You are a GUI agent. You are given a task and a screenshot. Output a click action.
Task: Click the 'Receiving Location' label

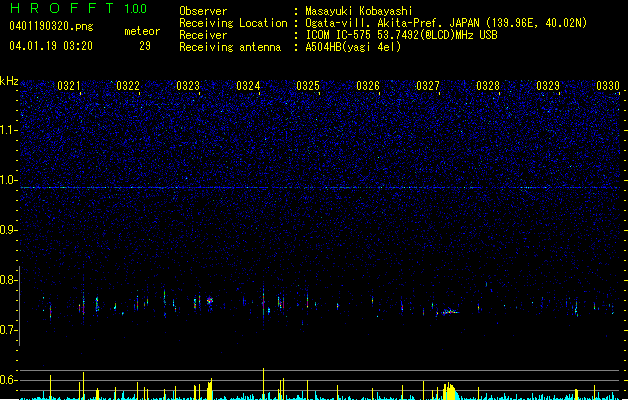click(233, 23)
